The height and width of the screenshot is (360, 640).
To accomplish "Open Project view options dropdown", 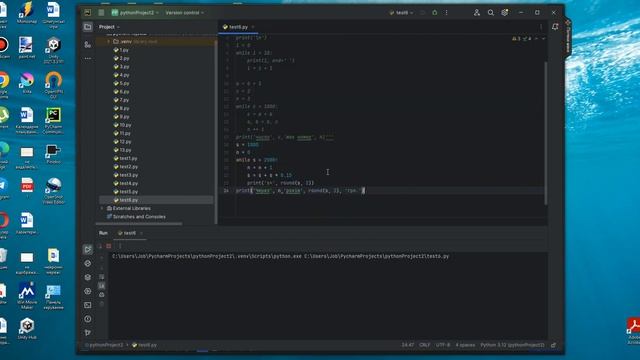I will pyautogui.click(x=109, y=27).
